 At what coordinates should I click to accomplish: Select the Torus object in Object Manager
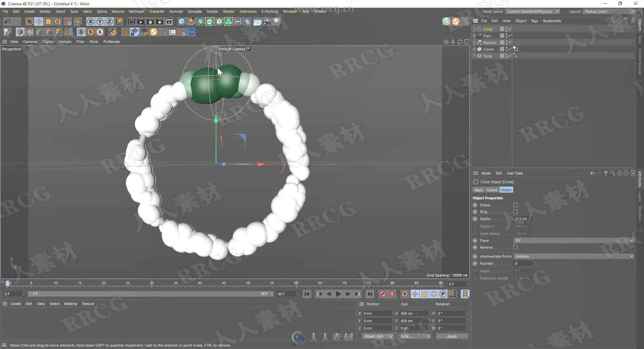point(487,56)
